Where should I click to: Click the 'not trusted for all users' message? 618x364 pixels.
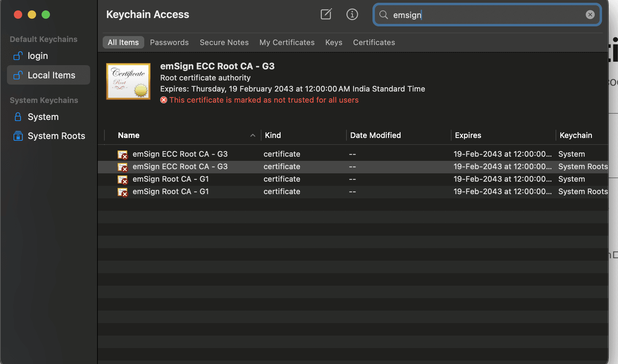[x=264, y=100]
